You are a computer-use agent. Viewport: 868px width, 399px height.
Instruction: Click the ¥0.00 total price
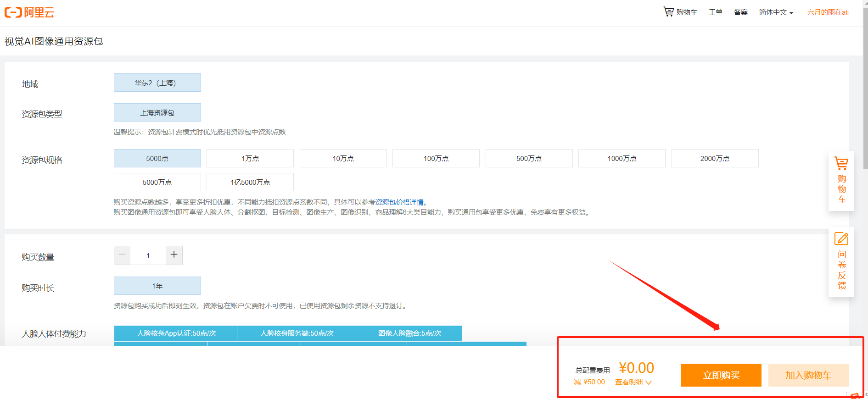636,368
